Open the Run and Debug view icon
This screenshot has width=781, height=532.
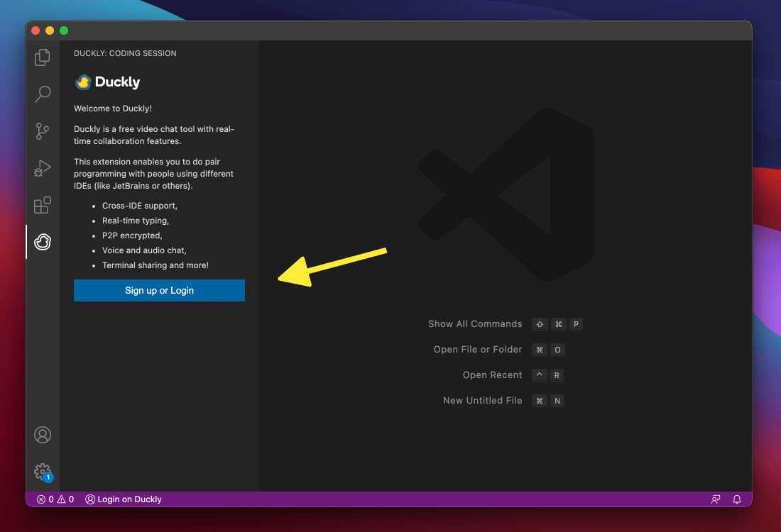pos(43,168)
